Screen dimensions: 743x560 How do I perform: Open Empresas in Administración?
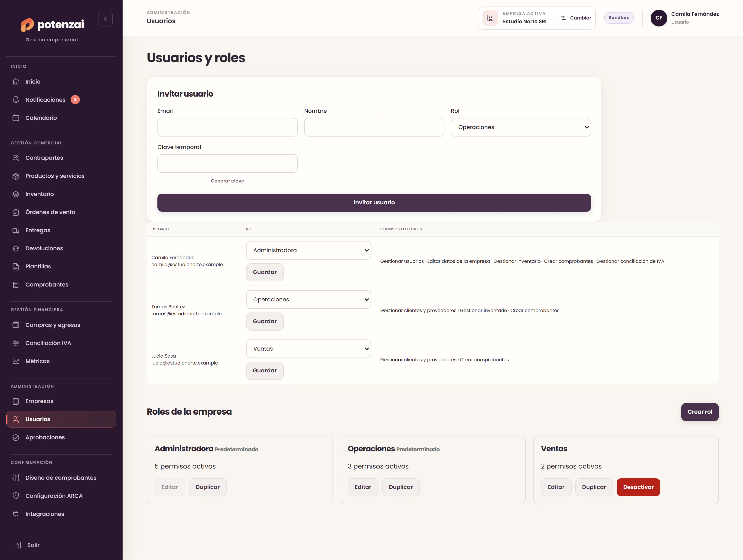[61, 401]
